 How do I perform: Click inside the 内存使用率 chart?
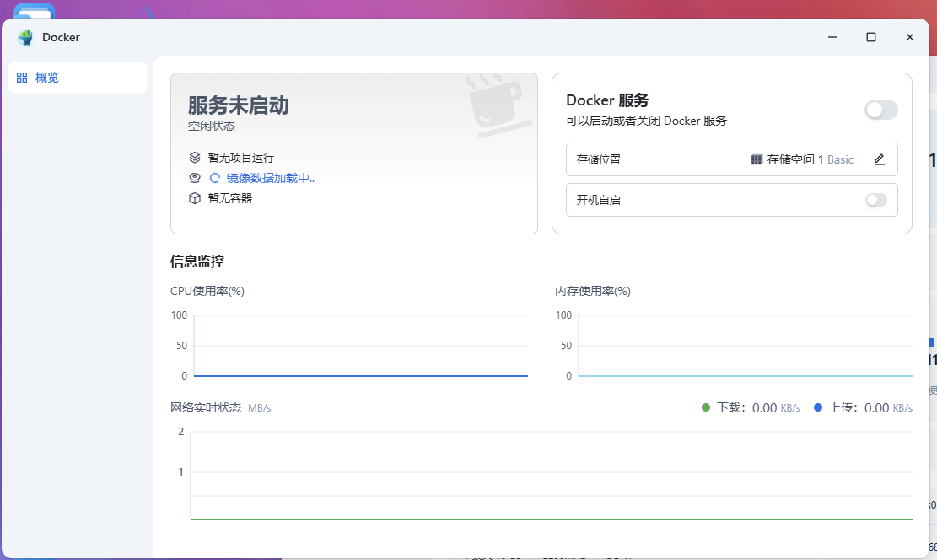click(745, 346)
